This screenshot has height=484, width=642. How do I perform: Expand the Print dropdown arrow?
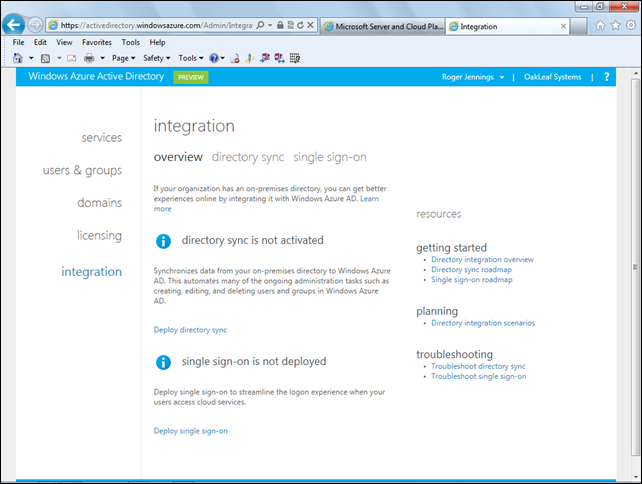[102, 58]
